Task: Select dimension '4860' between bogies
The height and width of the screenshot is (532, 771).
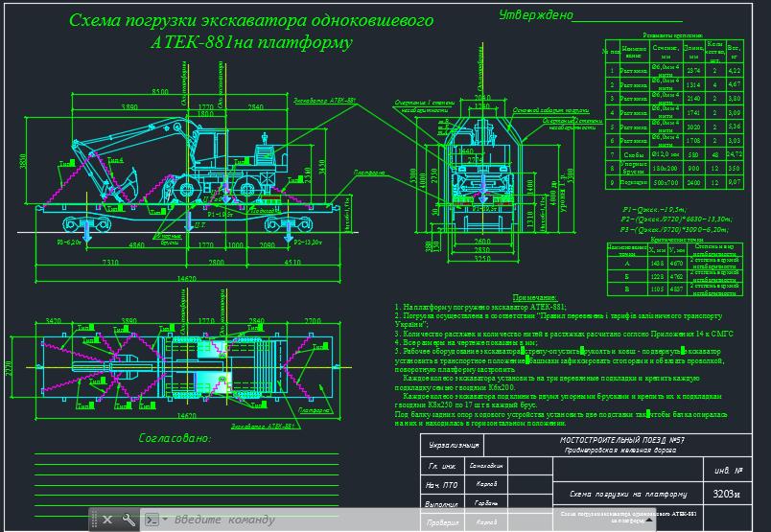Action: pyautogui.click(x=137, y=244)
